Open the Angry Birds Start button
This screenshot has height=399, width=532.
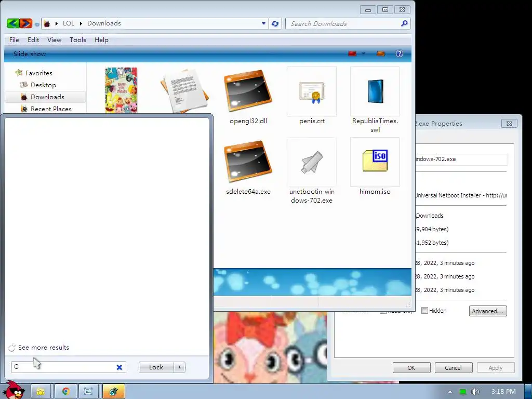point(14,390)
